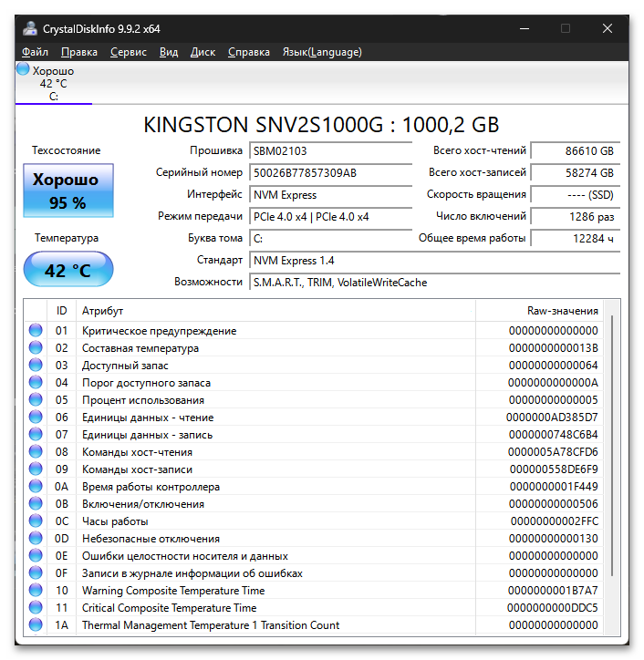Select the Часы работы attribute name
Image resolution: width=644 pixels, height=660 pixels.
tap(115, 521)
